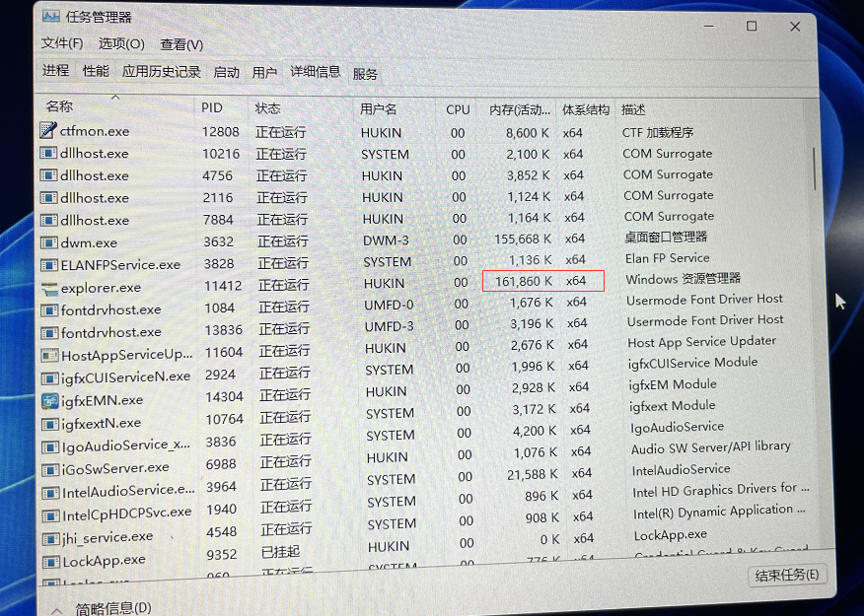Click the 桌面窗口管理器 description
Viewport: 864px width, 616px height.
pyautogui.click(x=666, y=237)
